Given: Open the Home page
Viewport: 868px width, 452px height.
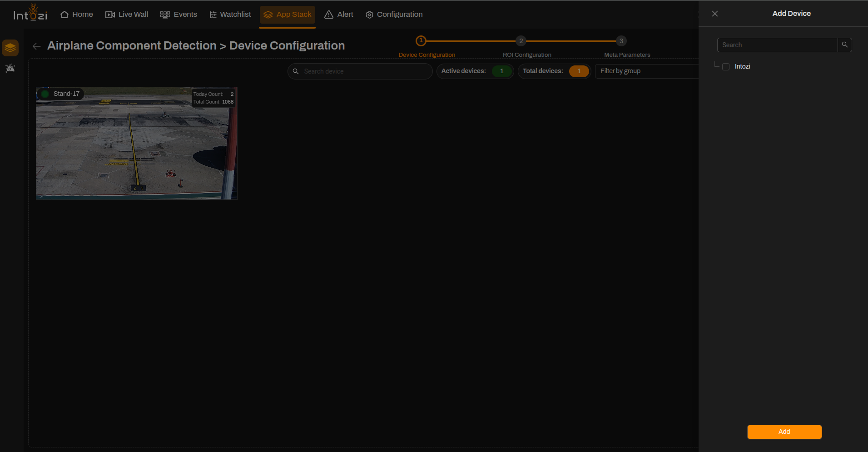Looking at the screenshot, I should click(x=76, y=15).
